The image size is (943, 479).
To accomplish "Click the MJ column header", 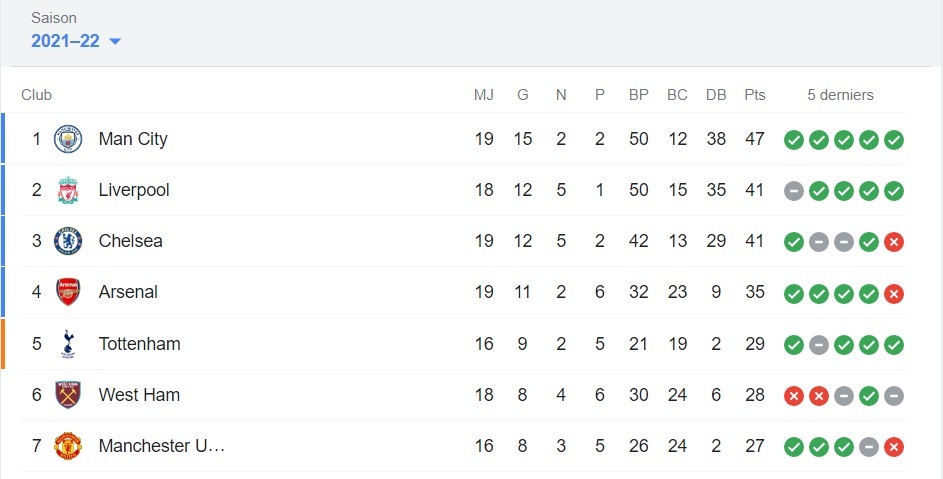I will pos(484,95).
